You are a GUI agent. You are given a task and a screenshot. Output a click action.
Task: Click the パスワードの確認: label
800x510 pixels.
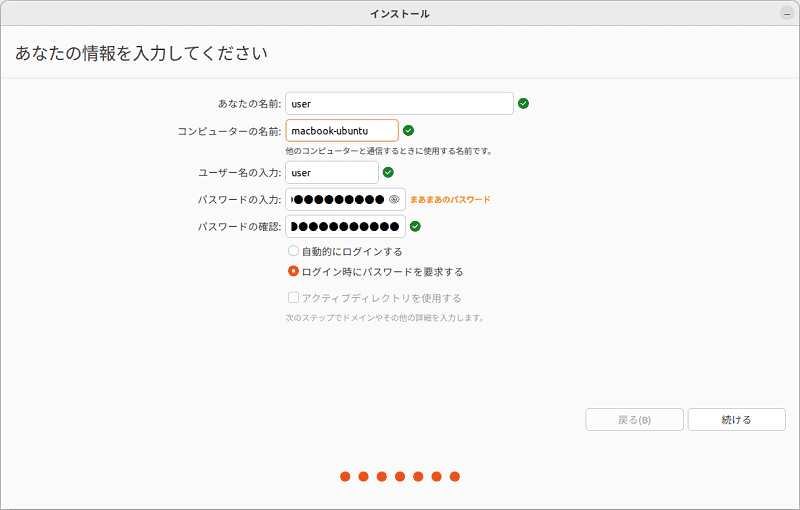pos(239,227)
